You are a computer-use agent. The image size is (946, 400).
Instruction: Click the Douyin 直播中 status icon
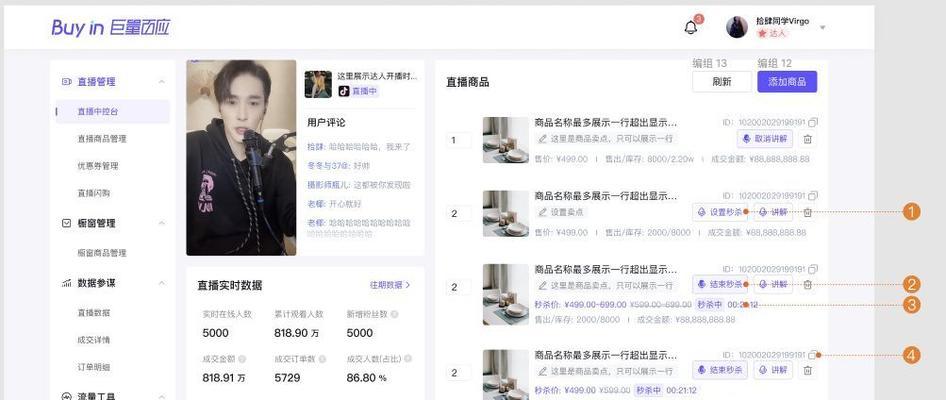pos(343,91)
